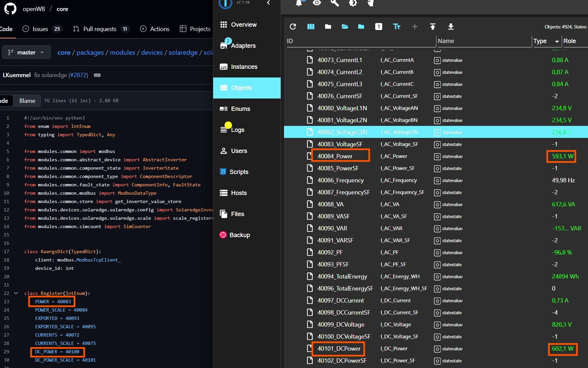Expand tree to first level only
The image size is (588, 368).
click(379, 27)
